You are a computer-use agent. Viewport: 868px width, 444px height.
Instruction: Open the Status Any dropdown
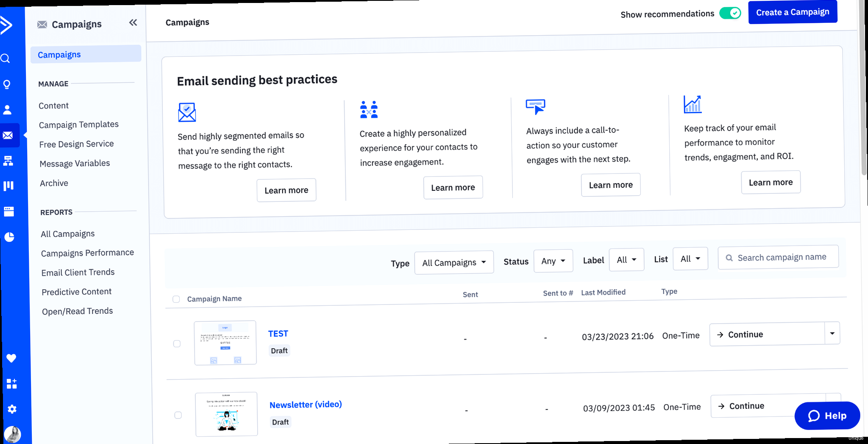click(x=553, y=261)
